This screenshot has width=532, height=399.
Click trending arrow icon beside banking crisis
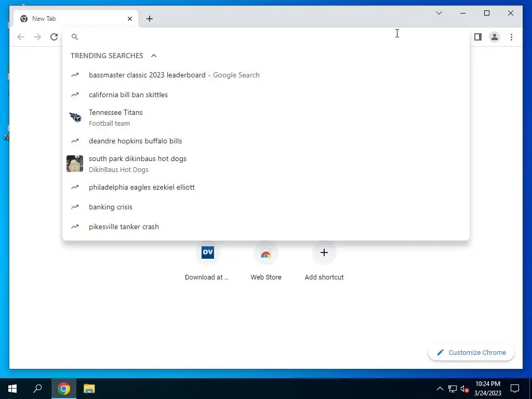(x=75, y=207)
